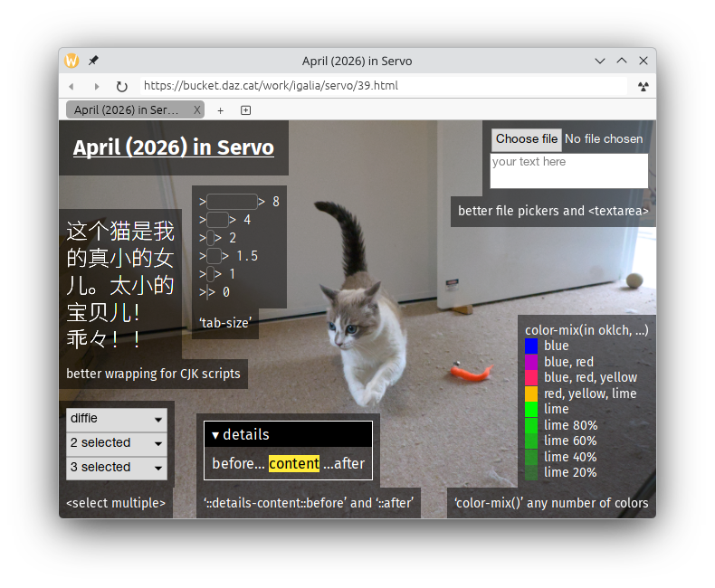Screen dimensions: 715x588
Task: Click the tab-size row labeled 0
Action: (214, 292)
